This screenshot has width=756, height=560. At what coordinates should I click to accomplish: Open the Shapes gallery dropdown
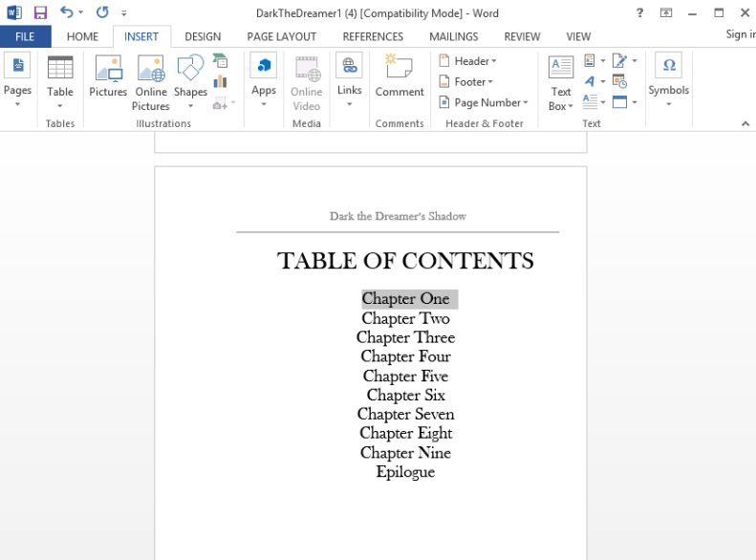[190, 80]
